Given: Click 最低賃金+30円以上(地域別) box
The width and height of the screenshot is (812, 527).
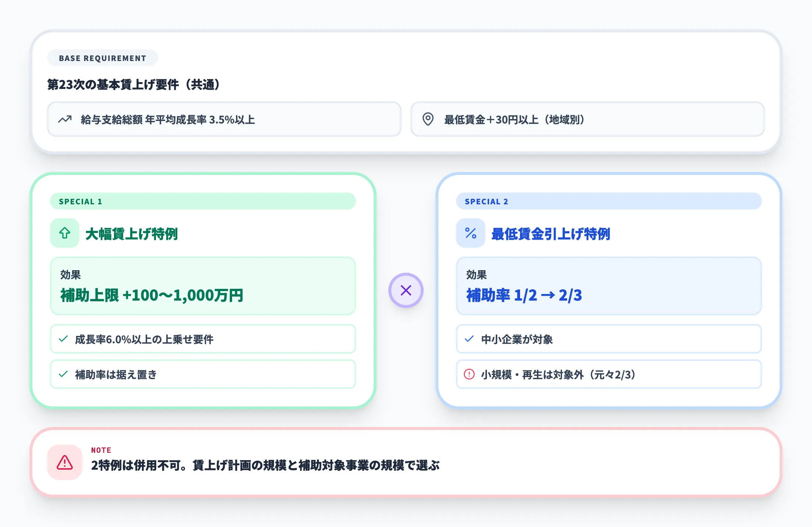Looking at the screenshot, I should click(587, 119).
